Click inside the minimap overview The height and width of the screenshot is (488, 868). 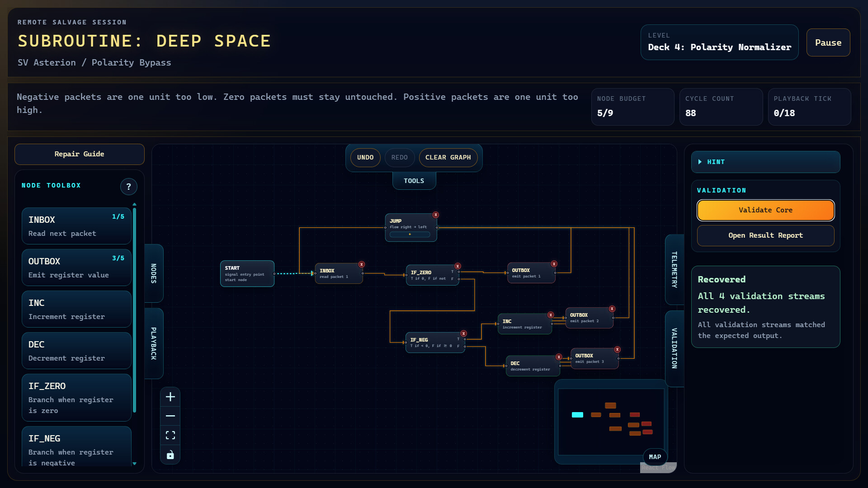(x=611, y=422)
